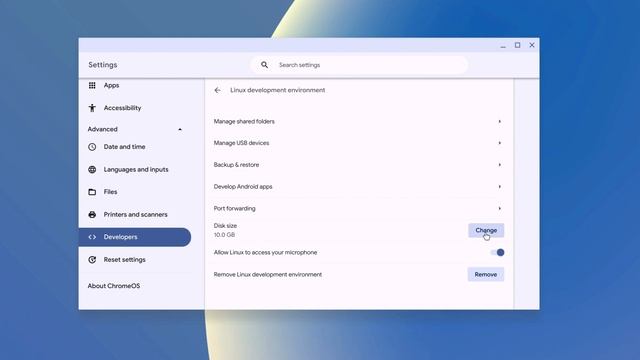The width and height of the screenshot is (640, 360).
Task: Select Developers in the sidebar
Action: [x=135, y=237]
